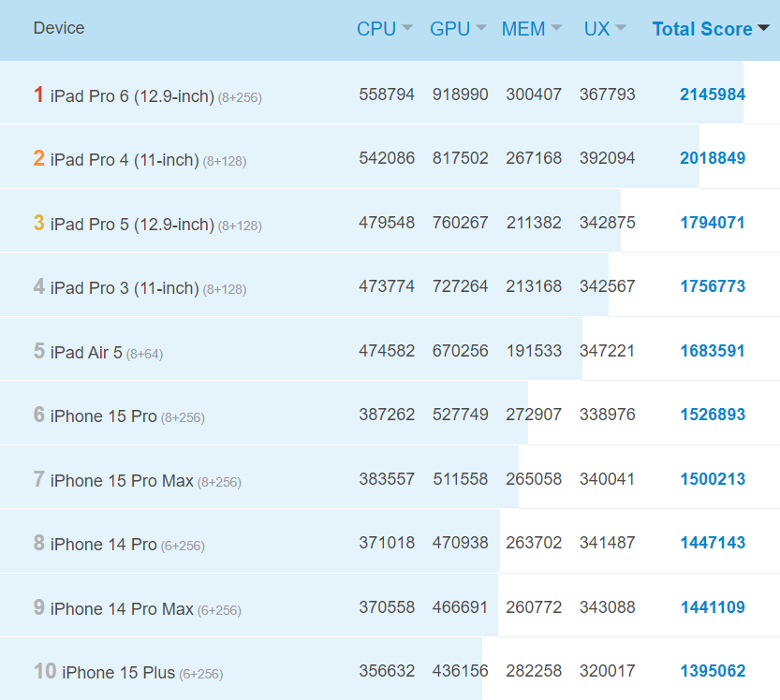The height and width of the screenshot is (700, 780).
Task: Open the iPhone 15 Plus device entry
Action: click(x=118, y=672)
